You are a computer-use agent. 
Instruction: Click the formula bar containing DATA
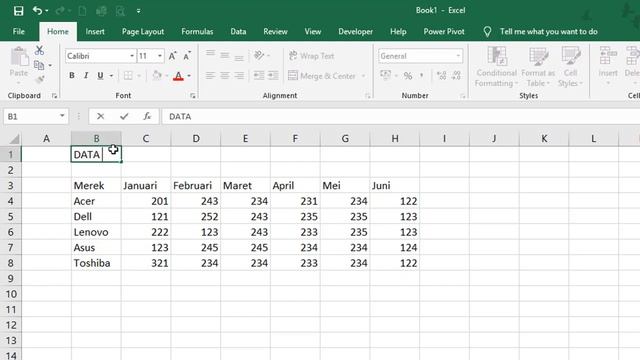[401, 117]
